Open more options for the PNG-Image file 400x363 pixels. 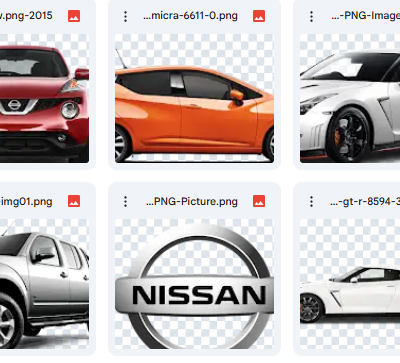311,16
